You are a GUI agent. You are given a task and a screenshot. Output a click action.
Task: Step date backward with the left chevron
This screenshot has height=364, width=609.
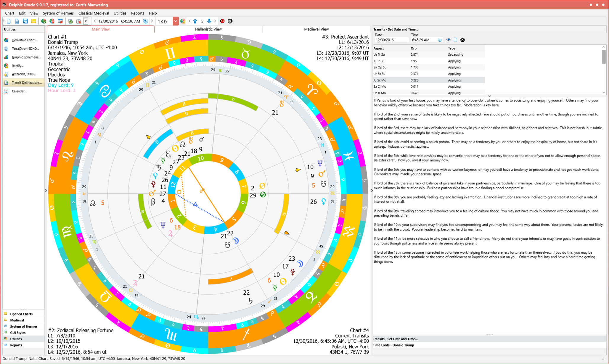[x=95, y=21]
